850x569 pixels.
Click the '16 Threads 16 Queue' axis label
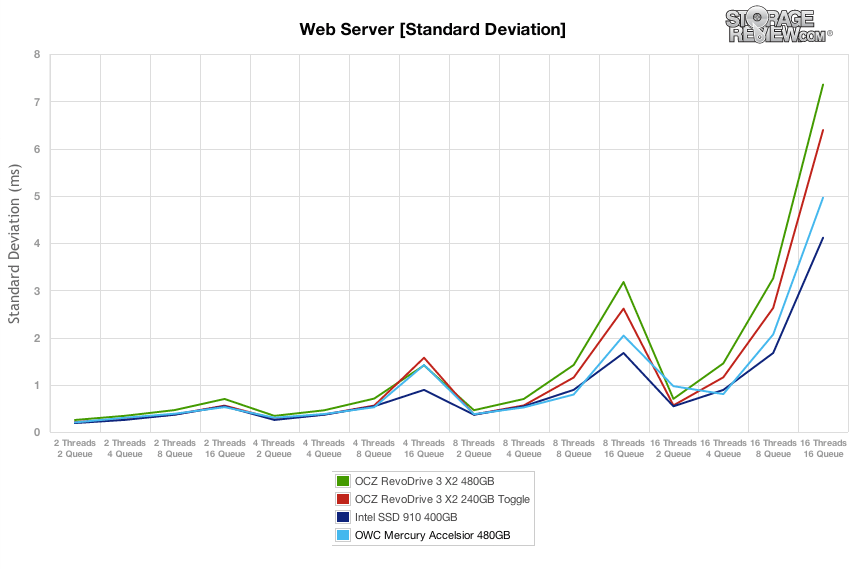(823, 449)
